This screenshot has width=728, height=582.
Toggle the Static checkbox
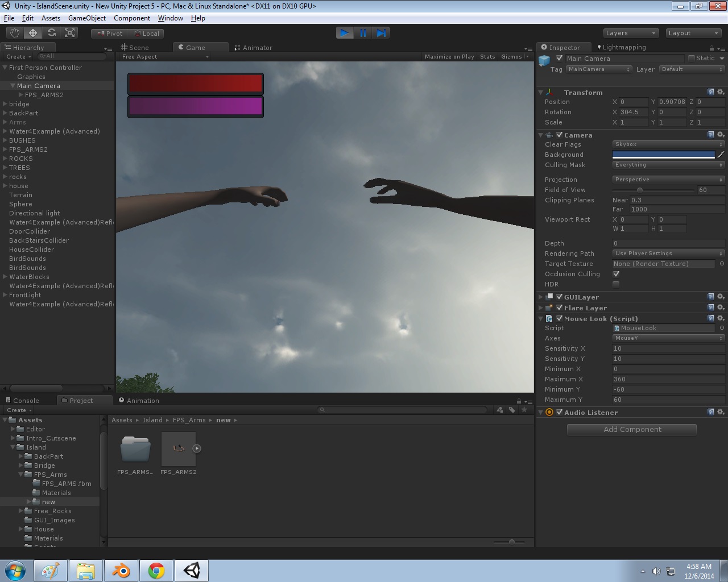pos(692,58)
